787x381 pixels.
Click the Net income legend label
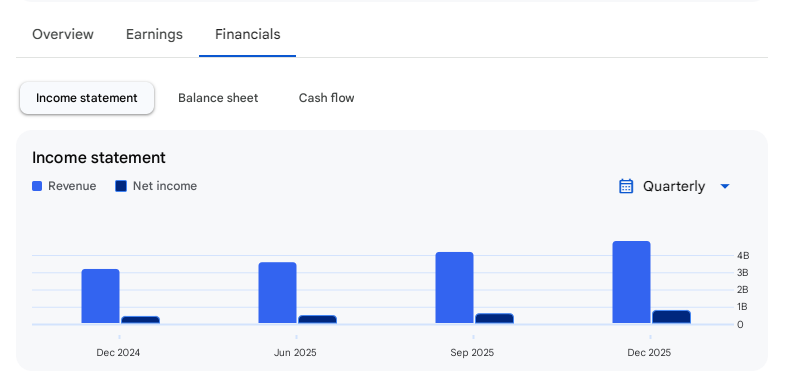coord(165,186)
